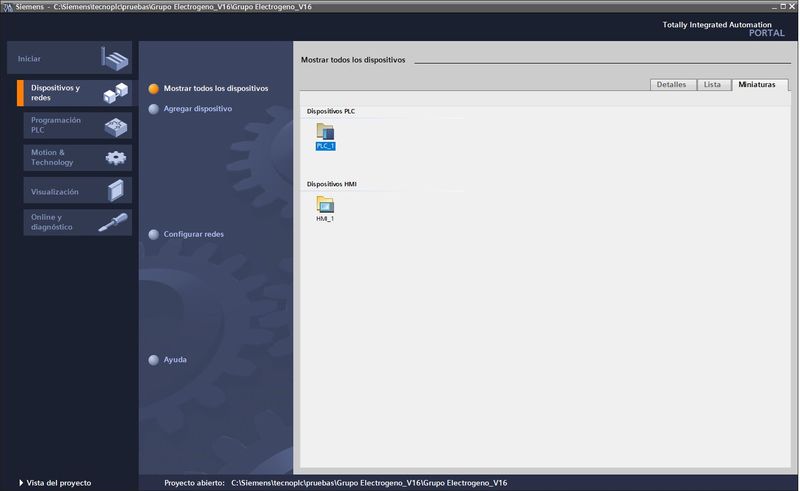Image resolution: width=800 pixels, height=491 pixels.
Task: Click the Siemens app icon in title bar
Action: (x=7, y=7)
